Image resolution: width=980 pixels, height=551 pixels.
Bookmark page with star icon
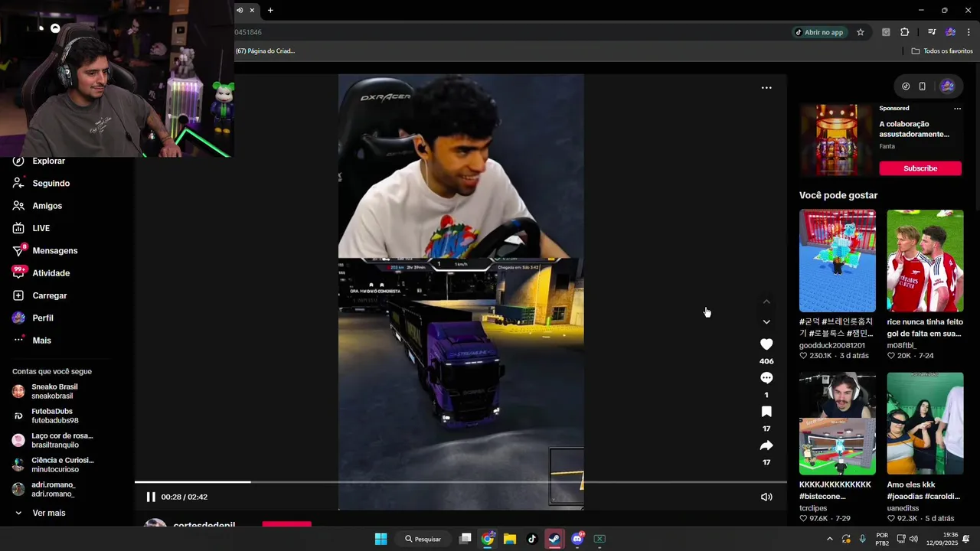pos(861,32)
